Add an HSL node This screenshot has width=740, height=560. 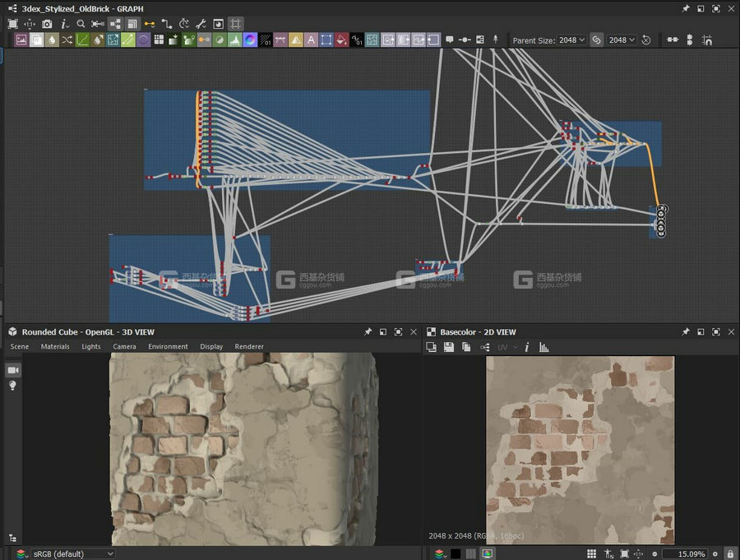click(x=220, y=40)
